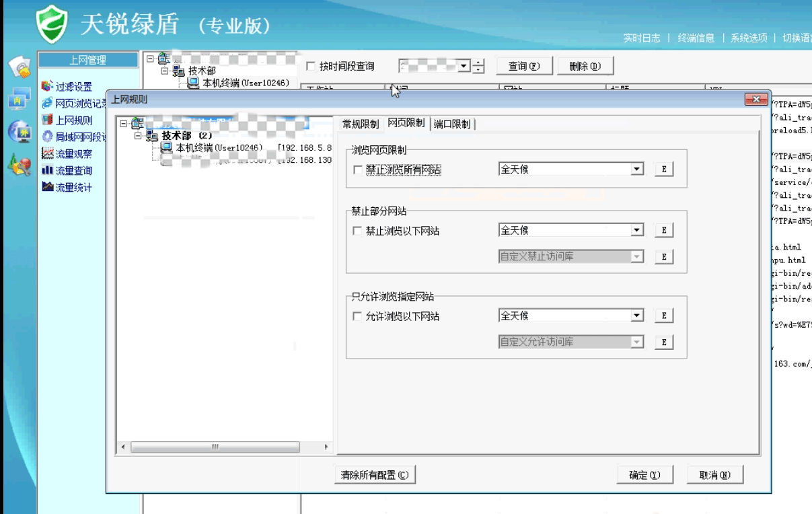This screenshot has height=514, width=812.
Task: Collapse the 技术部 node in the main window tree
Action: [x=165, y=71]
